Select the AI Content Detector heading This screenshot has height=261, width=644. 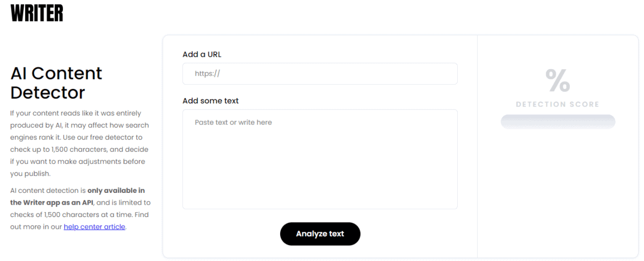tap(56, 83)
